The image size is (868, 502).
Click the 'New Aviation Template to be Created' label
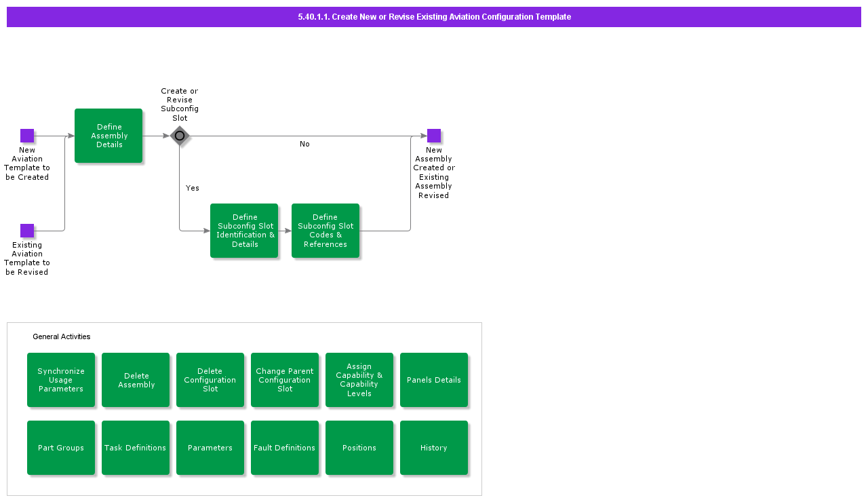[x=27, y=163]
